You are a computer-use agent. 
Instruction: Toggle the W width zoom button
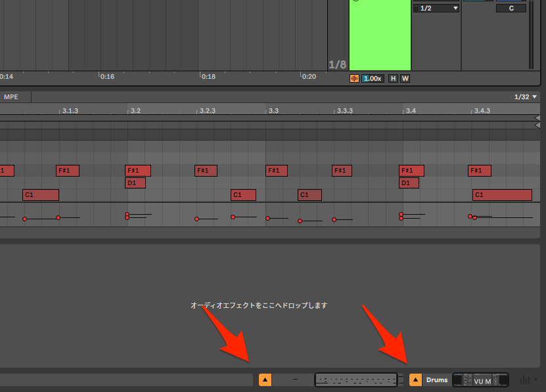click(405, 78)
